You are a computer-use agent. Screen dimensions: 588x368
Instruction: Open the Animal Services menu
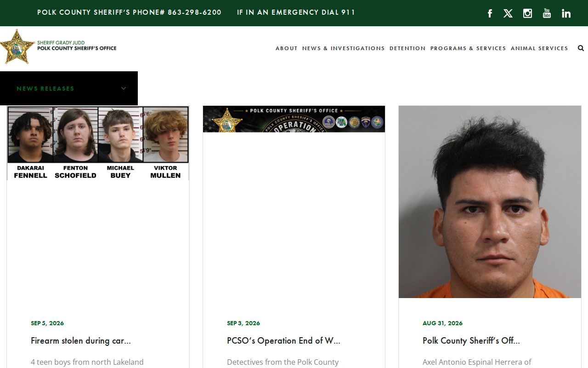tap(539, 48)
